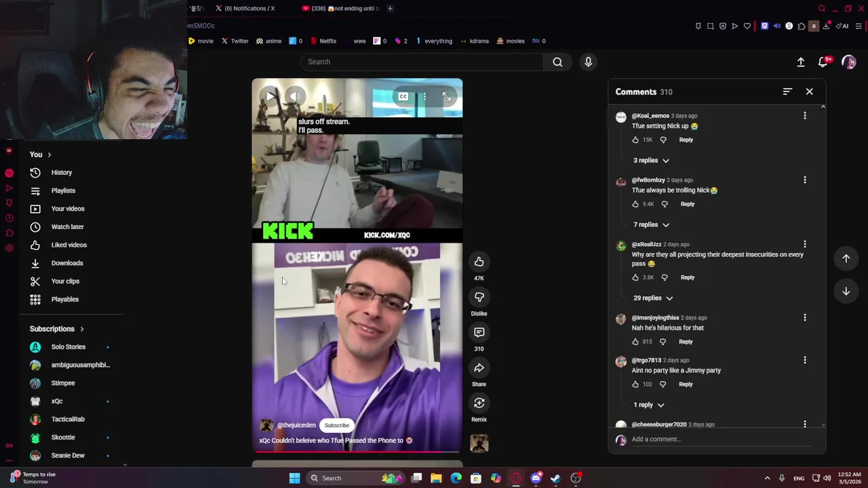The width and height of the screenshot is (868, 488).
Task: Add page to bookmarks with heart icon
Action: (747, 26)
